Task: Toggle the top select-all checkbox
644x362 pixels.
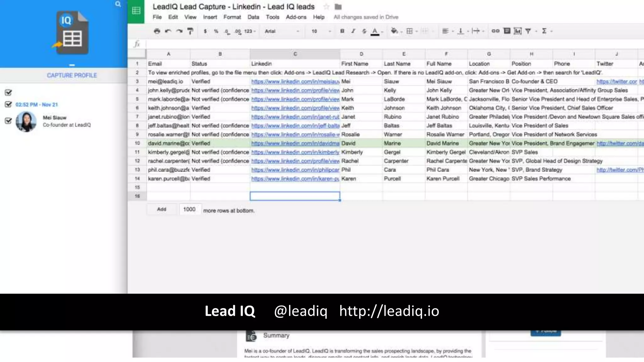Action: (8, 92)
